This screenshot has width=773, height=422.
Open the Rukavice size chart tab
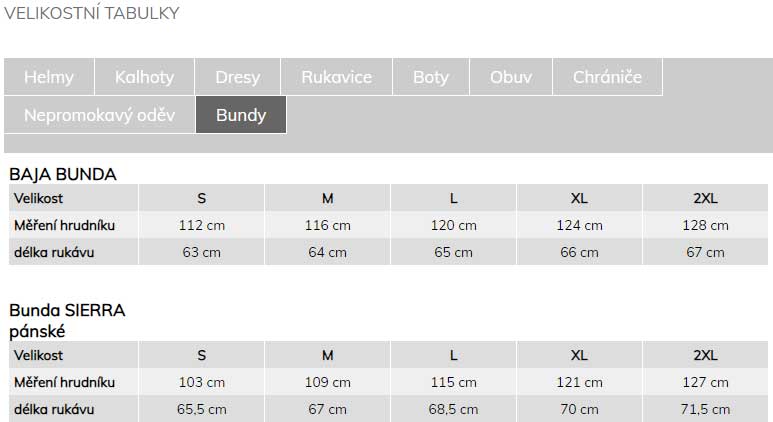coord(336,77)
